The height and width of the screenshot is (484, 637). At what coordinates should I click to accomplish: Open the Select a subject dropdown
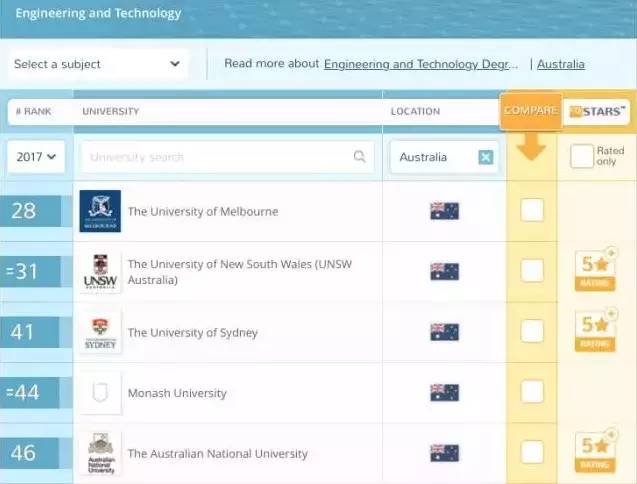coord(98,64)
